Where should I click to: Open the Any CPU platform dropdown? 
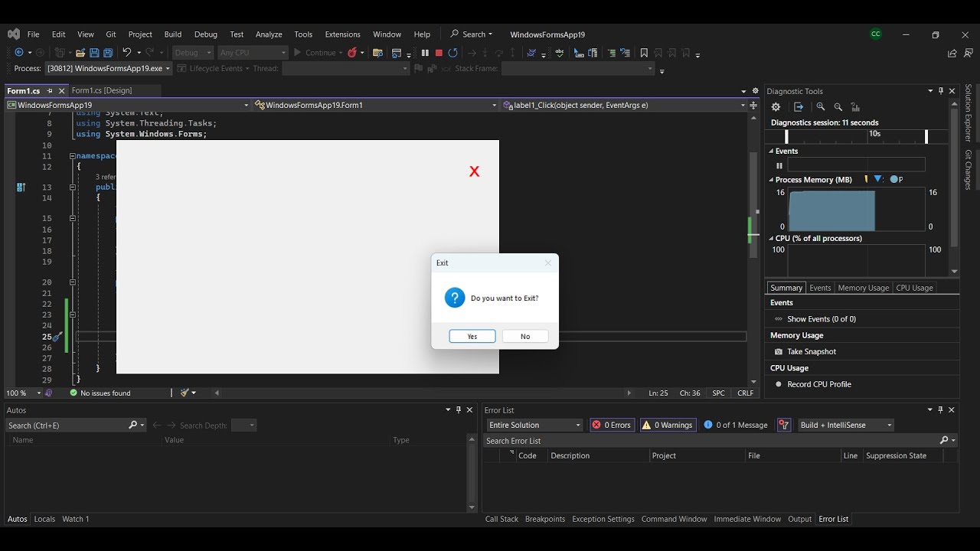[252, 53]
